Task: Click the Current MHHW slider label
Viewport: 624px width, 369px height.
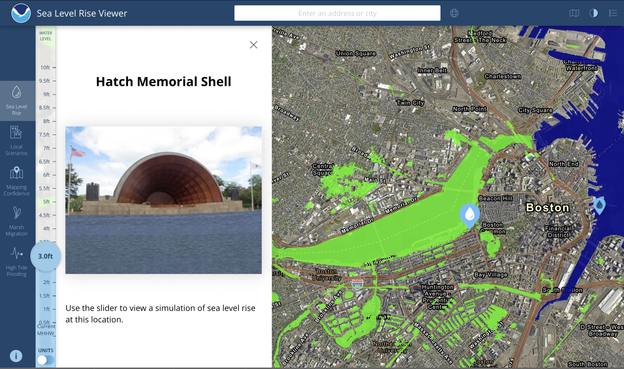Action: click(46, 330)
